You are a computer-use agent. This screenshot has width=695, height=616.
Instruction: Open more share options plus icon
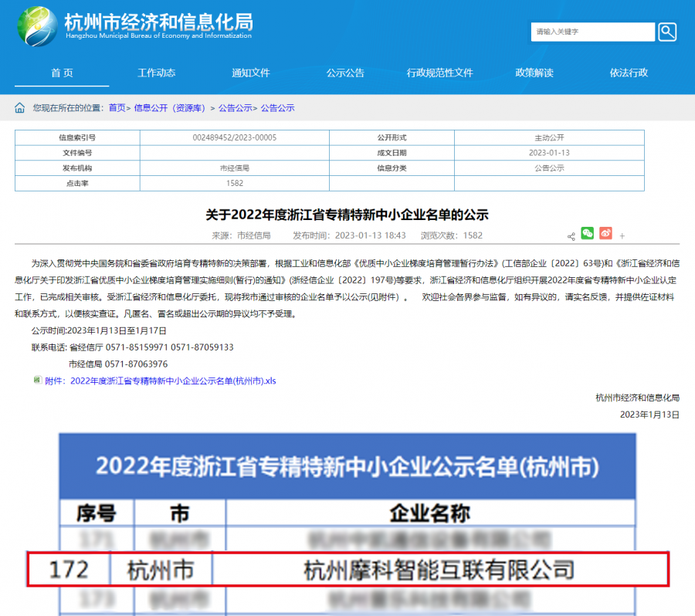pyautogui.click(x=622, y=236)
